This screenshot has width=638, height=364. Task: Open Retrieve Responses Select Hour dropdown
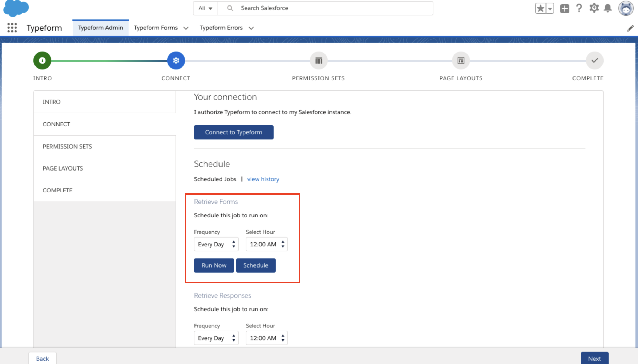[267, 338]
